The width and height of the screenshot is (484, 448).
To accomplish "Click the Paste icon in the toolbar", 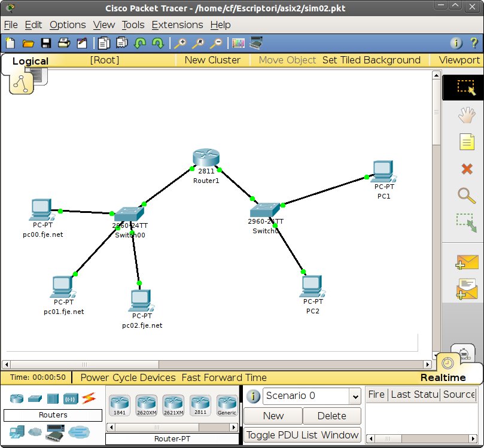I will 122,43.
